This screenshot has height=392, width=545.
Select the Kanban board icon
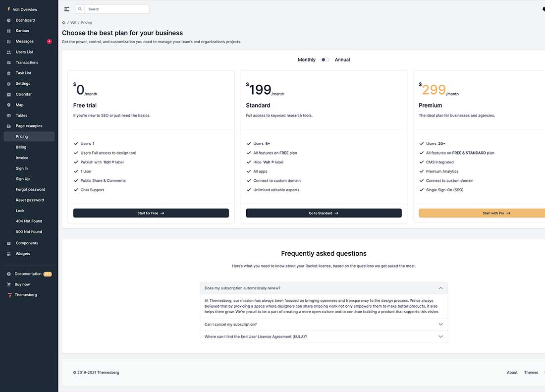pos(10,30)
